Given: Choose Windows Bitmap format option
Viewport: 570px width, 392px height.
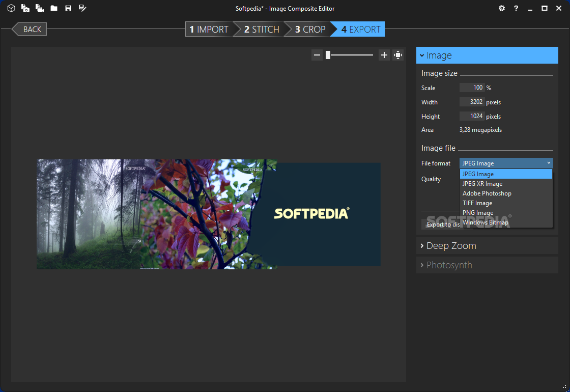Looking at the screenshot, I should [506, 222].
